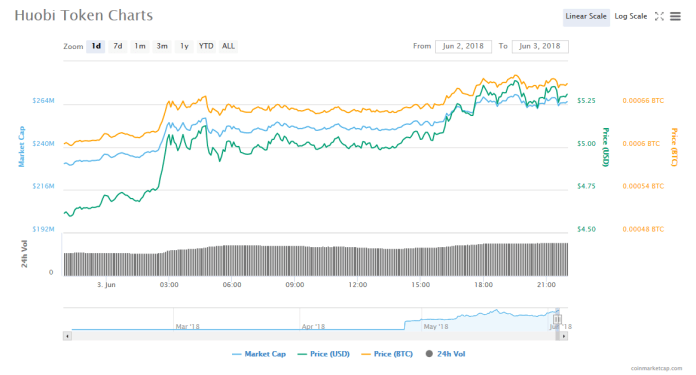
Task: Click navigator scrollbar left arrow
Action: pyautogui.click(x=67, y=336)
